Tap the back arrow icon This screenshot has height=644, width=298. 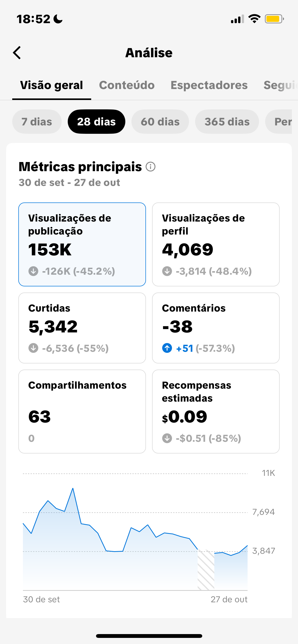click(x=17, y=53)
